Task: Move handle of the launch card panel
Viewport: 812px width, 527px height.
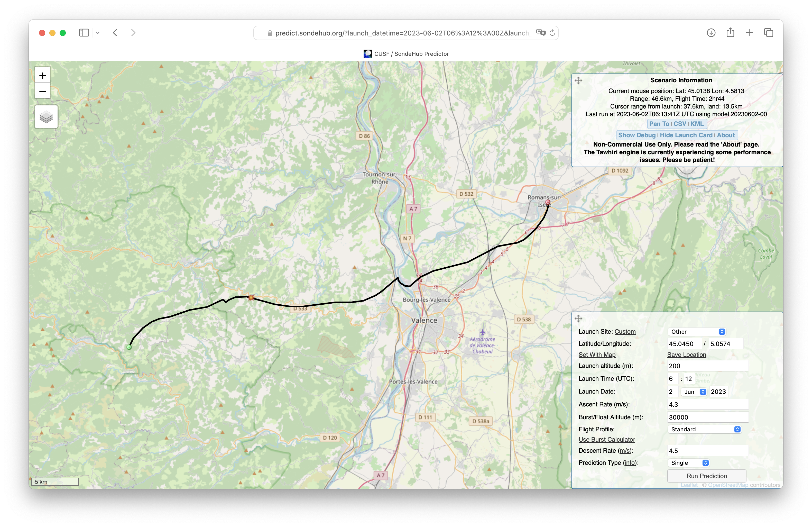Action: [x=578, y=319]
